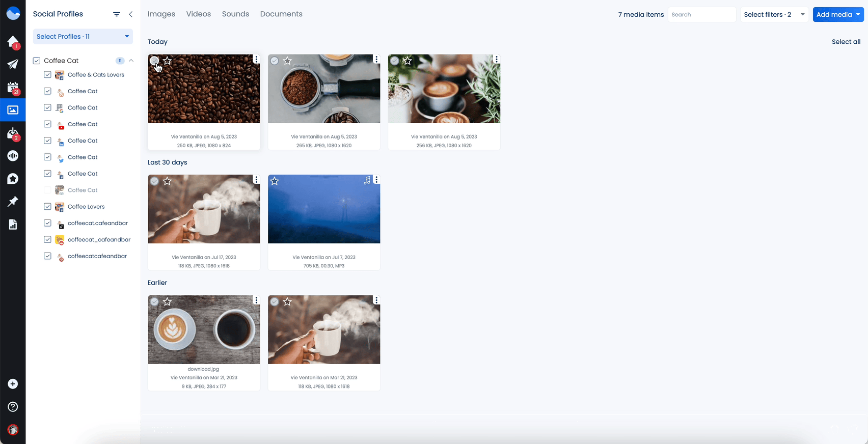
Task: Open the calendar icon with 21 badge
Action: 13,87
